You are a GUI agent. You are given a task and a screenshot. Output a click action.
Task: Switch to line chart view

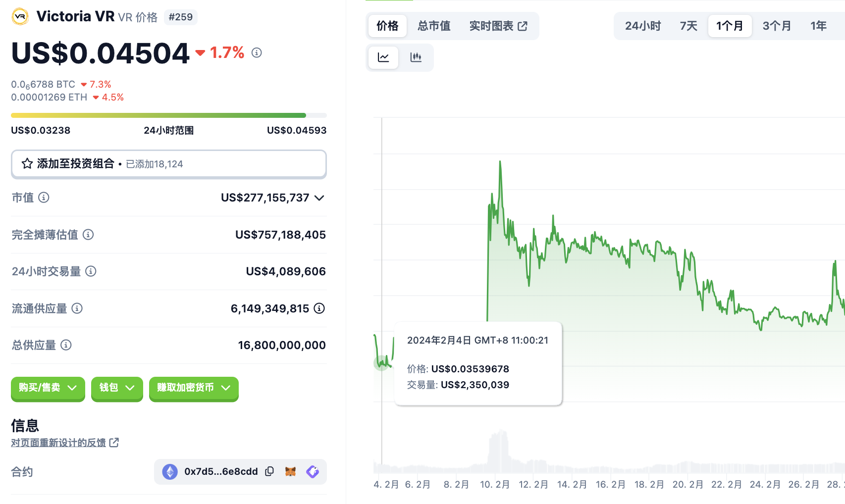(x=383, y=57)
